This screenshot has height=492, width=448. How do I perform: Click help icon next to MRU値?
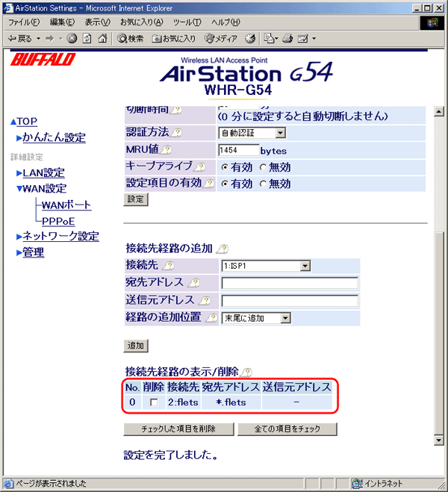point(167,150)
